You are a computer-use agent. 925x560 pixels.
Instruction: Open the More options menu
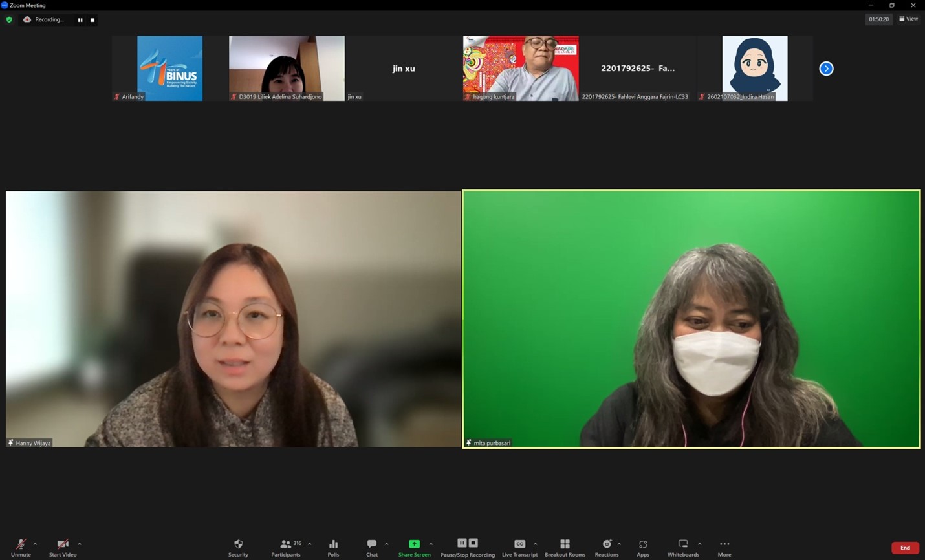[724, 544]
